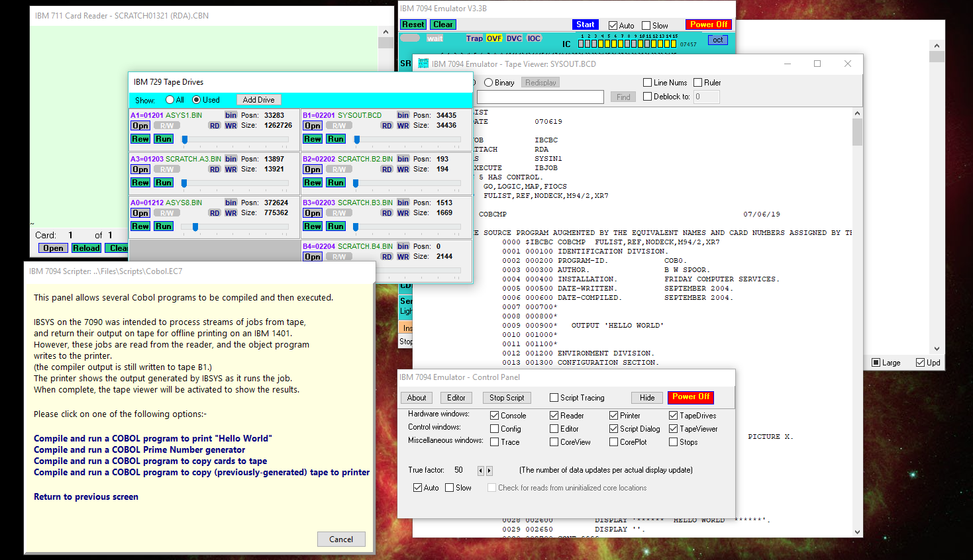
Task: Click Run on drive B2 SCRATCH.B2.BIN
Action: 336,183
